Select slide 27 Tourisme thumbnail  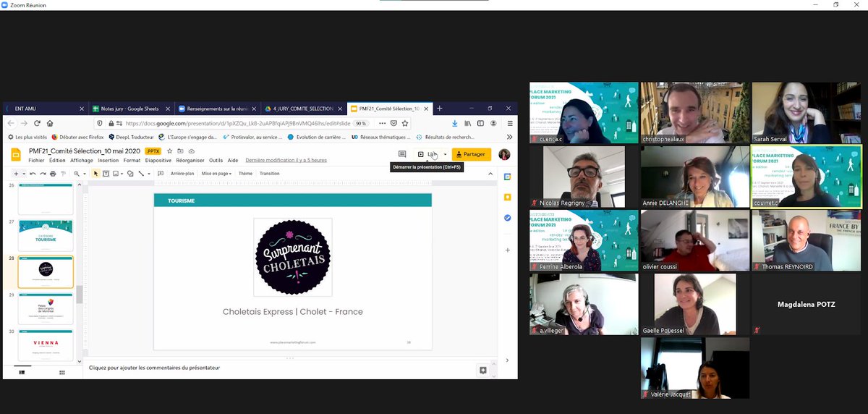point(46,236)
